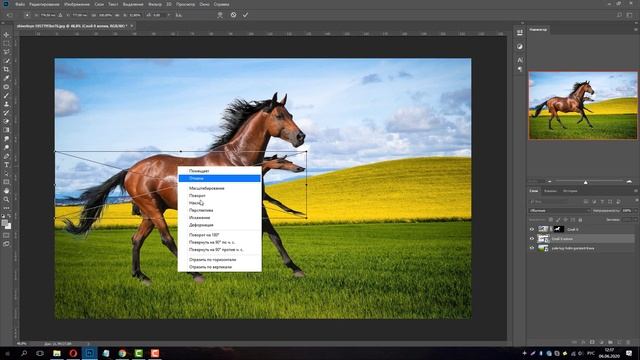Click the background color swatch
Screen dimensions: 640x360
point(8,226)
